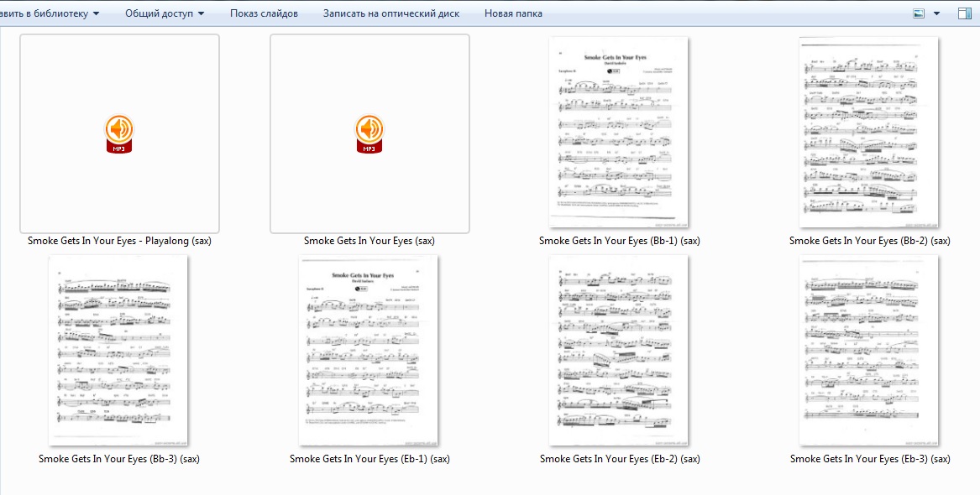Create a folder with Новая папка

point(513,13)
